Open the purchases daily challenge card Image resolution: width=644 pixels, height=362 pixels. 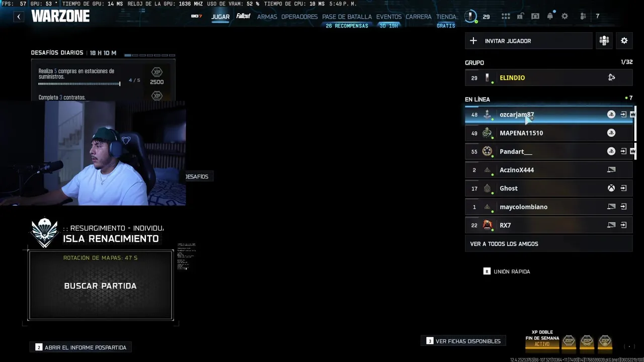click(103, 75)
